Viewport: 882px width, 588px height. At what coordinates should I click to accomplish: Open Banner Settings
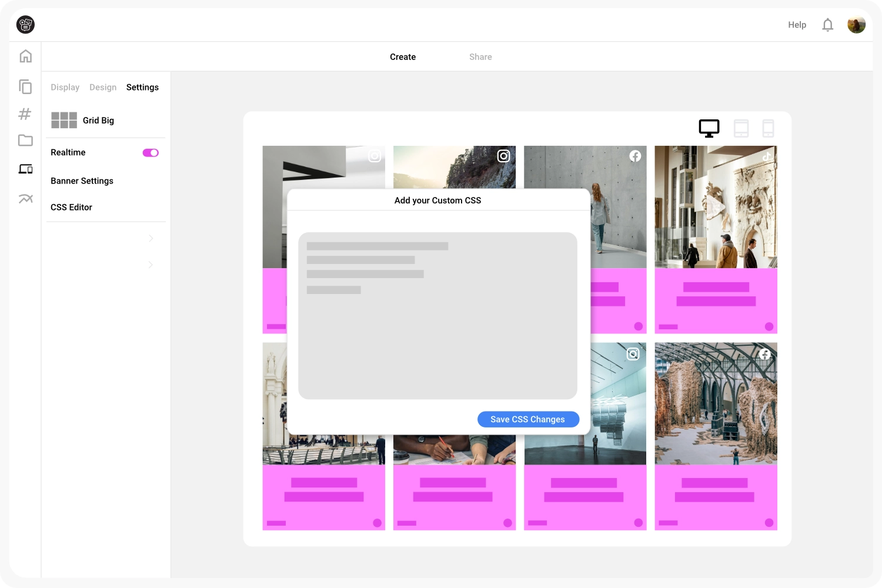click(x=82, y=181)
